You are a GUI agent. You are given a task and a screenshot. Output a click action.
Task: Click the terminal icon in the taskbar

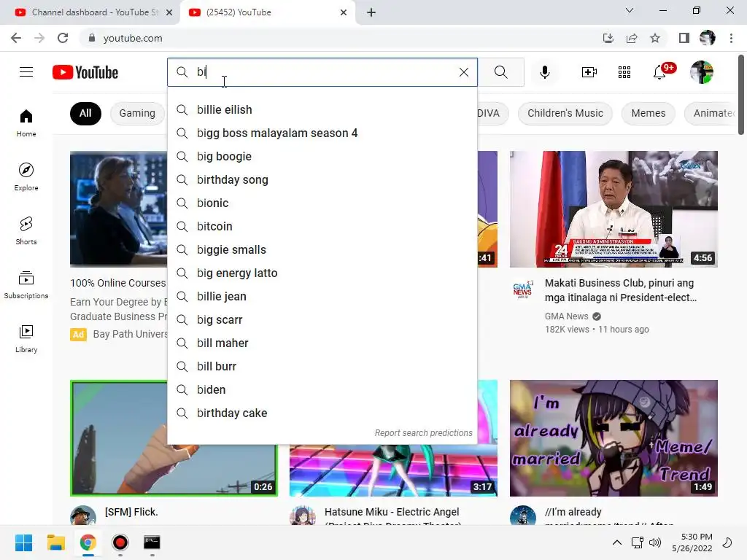152,542
